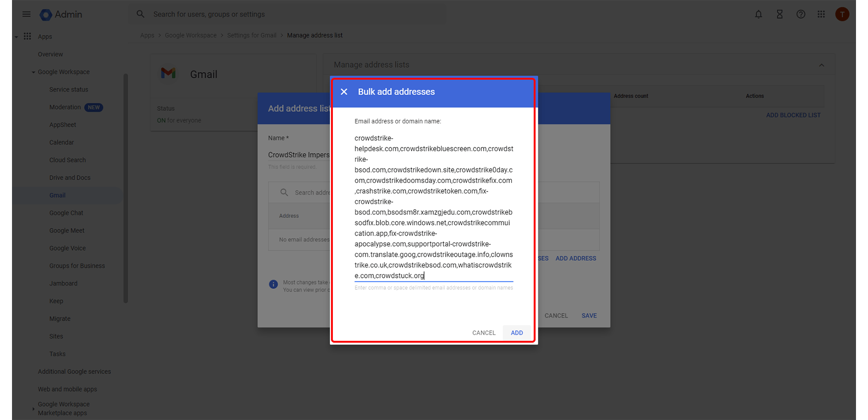Open Apps breadcrumb link
Image resolution: width=868 pixels, height=420 pixels.
tap(147, 36)
